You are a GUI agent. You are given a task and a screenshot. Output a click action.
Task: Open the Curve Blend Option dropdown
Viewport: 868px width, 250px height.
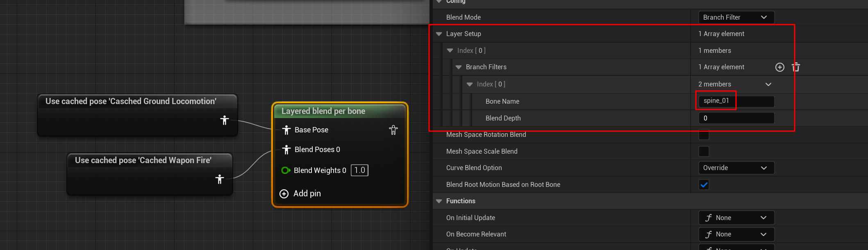(x=736, y=168)
